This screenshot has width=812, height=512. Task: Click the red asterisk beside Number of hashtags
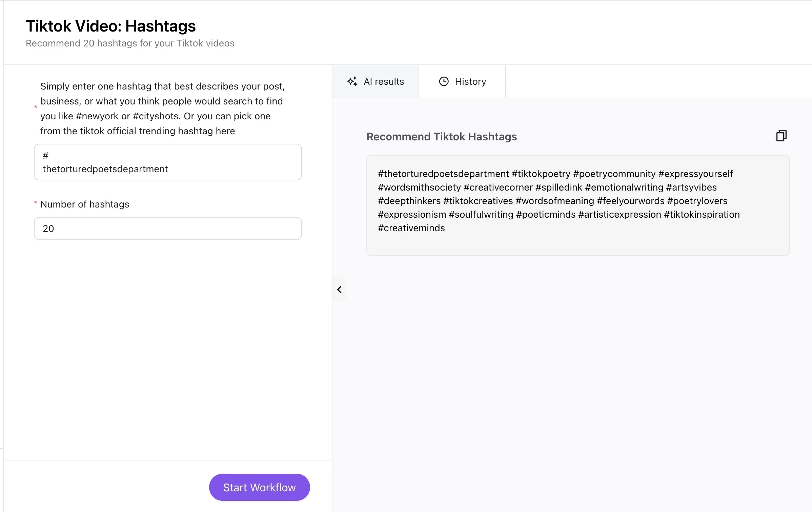click(36, 202)
